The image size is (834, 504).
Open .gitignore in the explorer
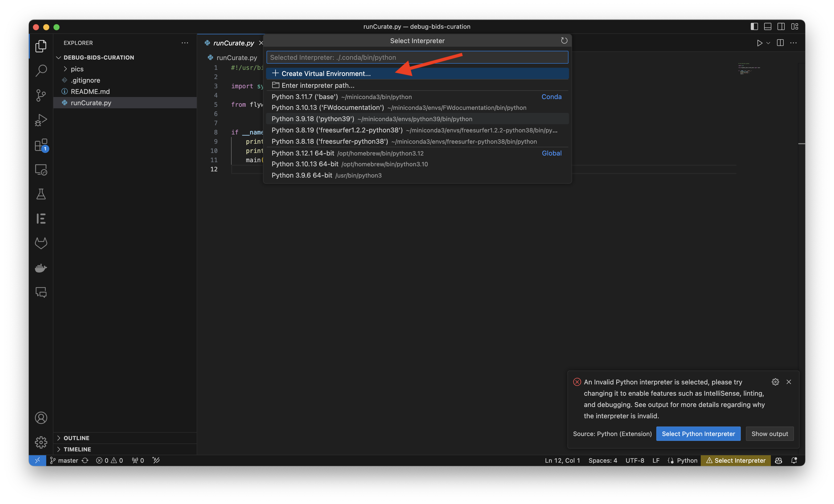coord(125,80)
